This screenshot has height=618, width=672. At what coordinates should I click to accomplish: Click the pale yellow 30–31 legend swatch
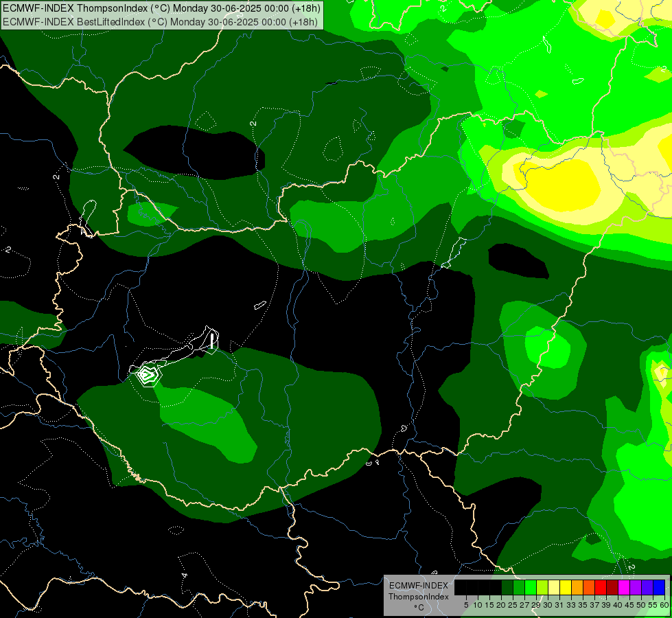[x=554, y=587]
